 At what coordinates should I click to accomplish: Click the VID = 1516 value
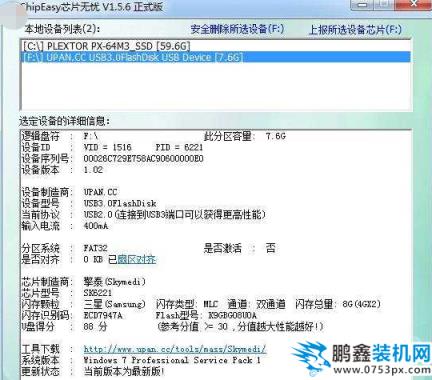(107, 147)
